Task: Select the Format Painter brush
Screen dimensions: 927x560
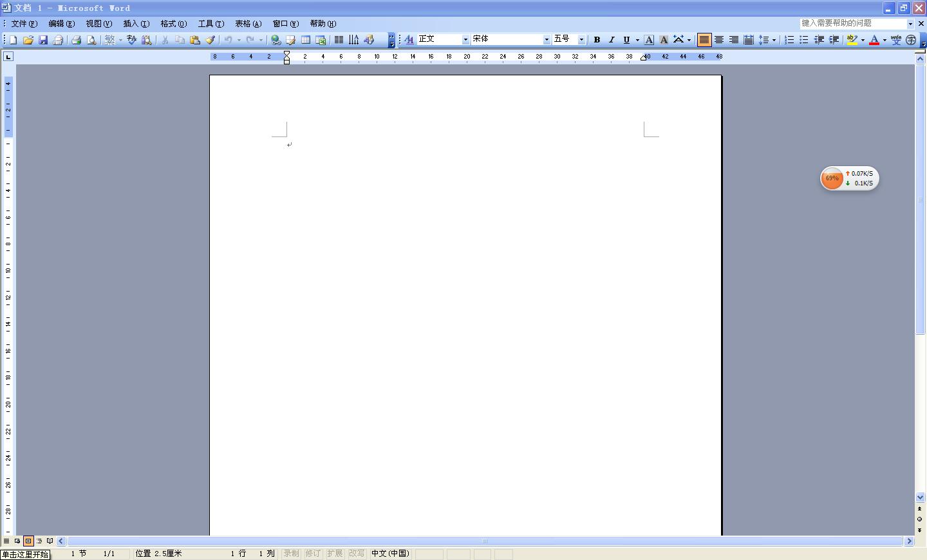Action: (209, 40)
